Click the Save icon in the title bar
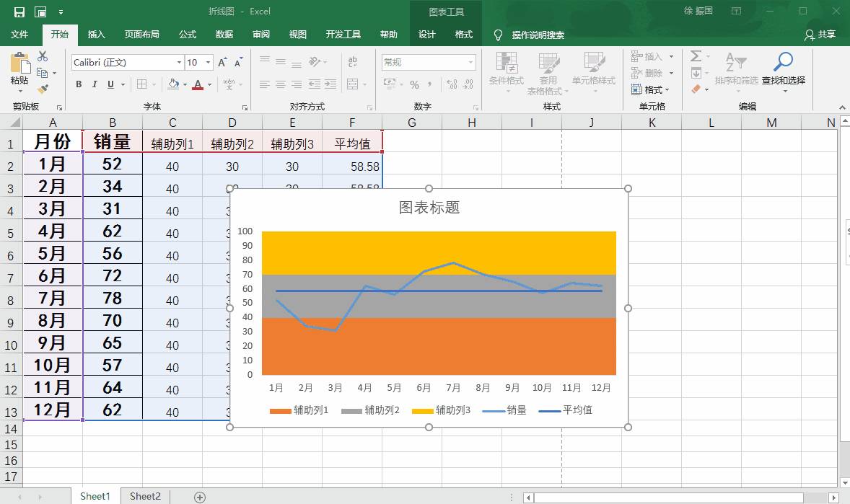 coord(19,12)
